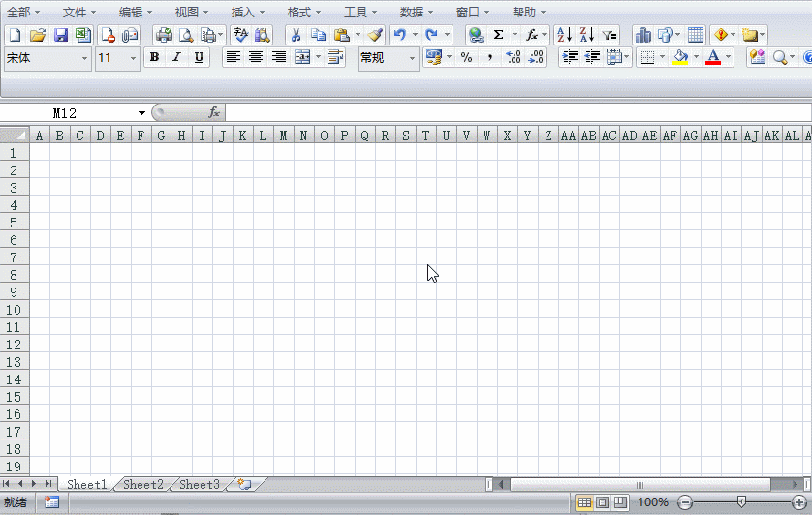Open the 格式 menu
This screenshot has width=812, height=515.
(304, 12)
